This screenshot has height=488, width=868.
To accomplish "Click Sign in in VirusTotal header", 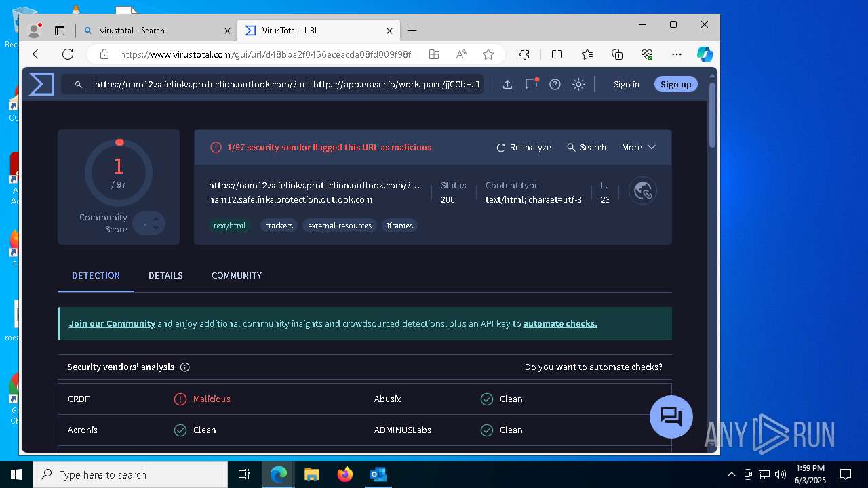I will click(627, 84).
